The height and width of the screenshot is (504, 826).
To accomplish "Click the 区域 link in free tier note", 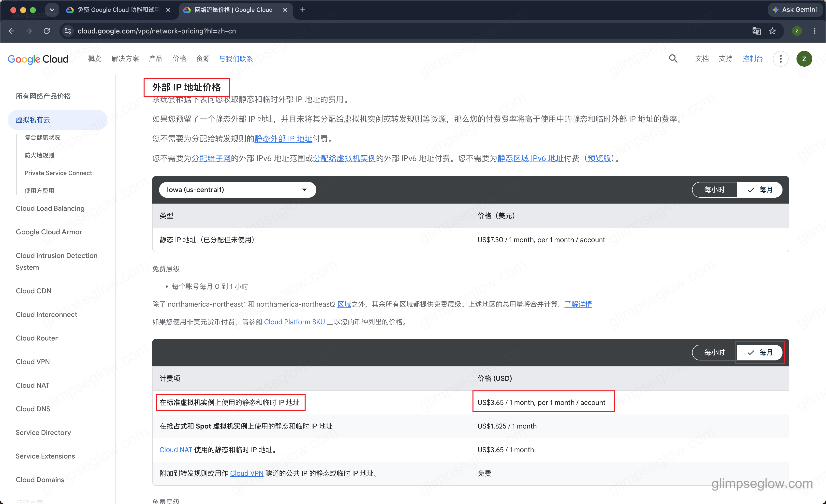I will pos(344,304).
